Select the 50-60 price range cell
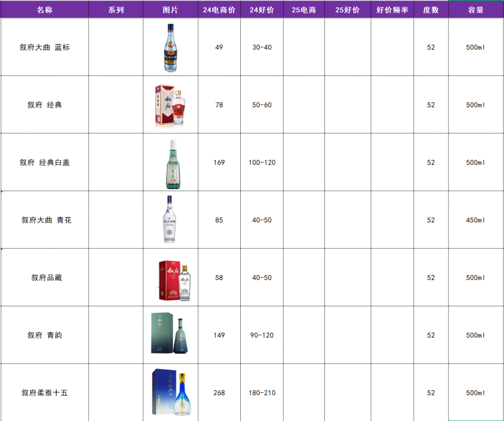Viewport: 504px width, 421px height. pos(262,105)
